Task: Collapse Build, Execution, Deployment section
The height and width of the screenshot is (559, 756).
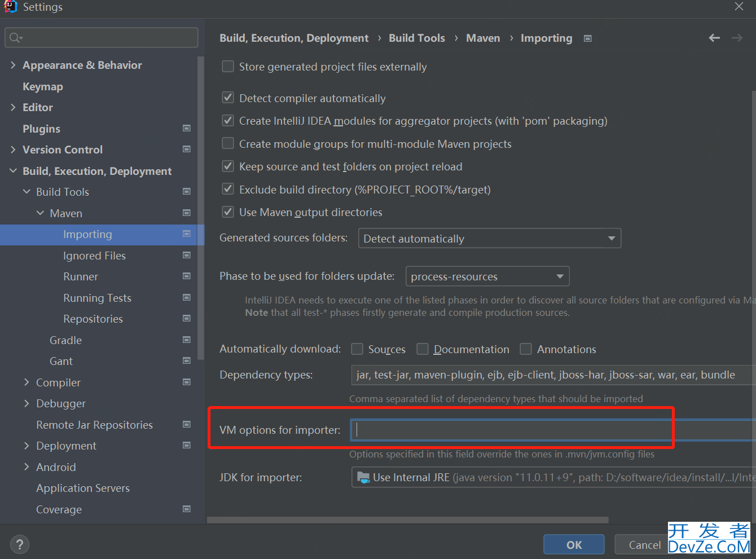Action: click(x=13, y=171)
